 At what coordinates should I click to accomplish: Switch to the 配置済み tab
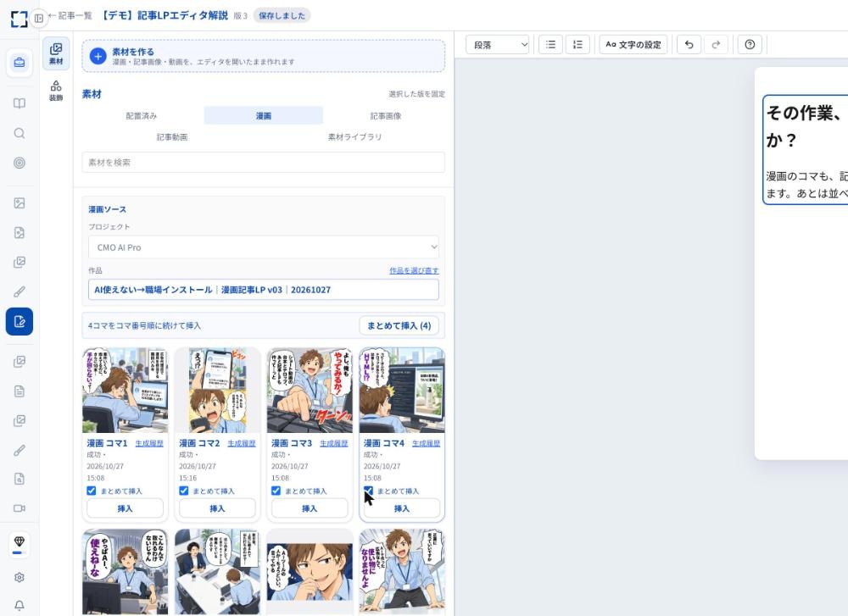(141, 115)
